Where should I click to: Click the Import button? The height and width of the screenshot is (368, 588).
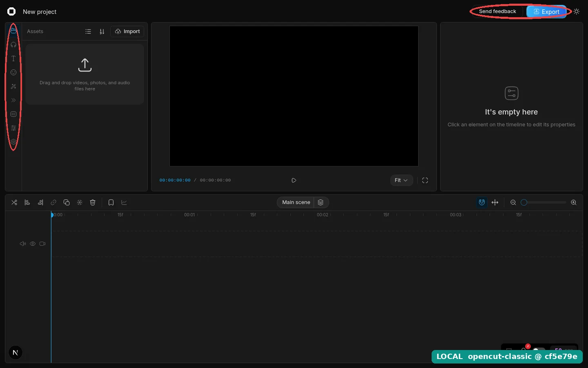(x=127, y=31)
